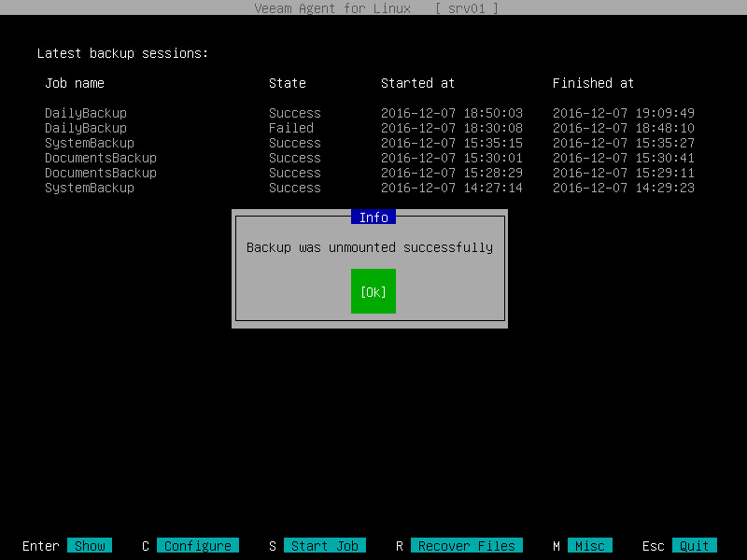
Task: Click the Job name column header
Action: tap(75, 83)
